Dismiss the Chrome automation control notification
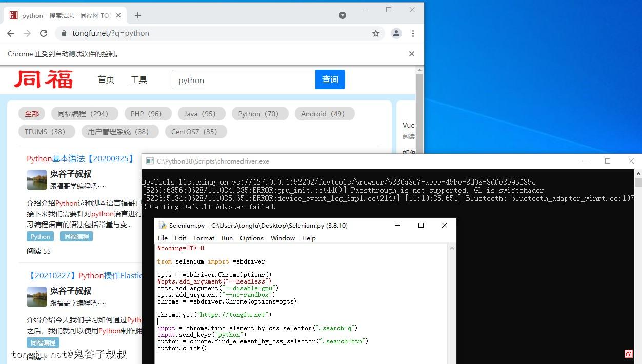Viewport: 642px width, 364px height. [411, 53]
